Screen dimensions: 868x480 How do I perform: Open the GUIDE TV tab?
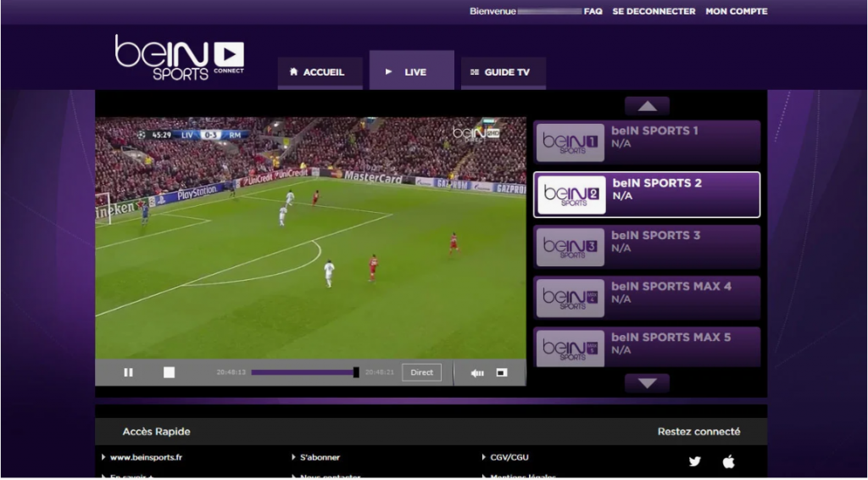tap(504, 73)
